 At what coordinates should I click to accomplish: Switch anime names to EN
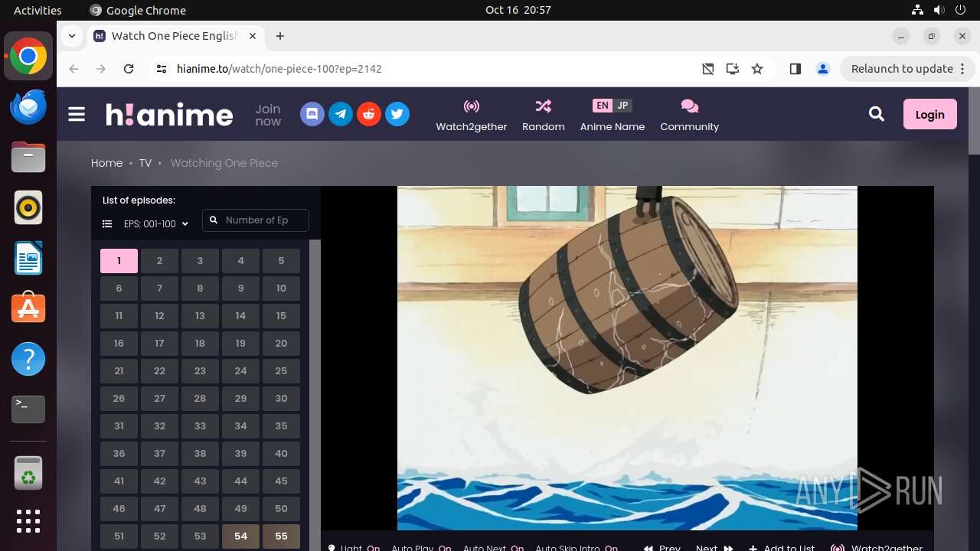click(x=603, y=106)
